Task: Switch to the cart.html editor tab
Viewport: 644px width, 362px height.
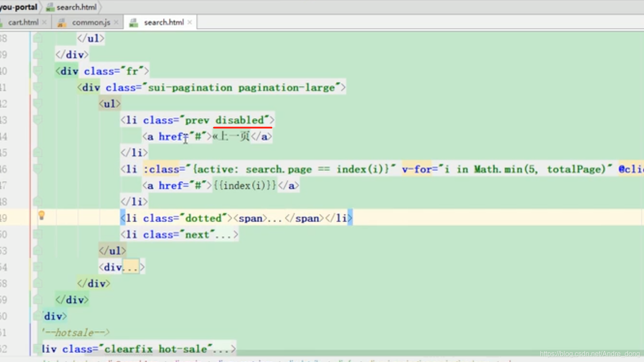Action: coord(23,22)
